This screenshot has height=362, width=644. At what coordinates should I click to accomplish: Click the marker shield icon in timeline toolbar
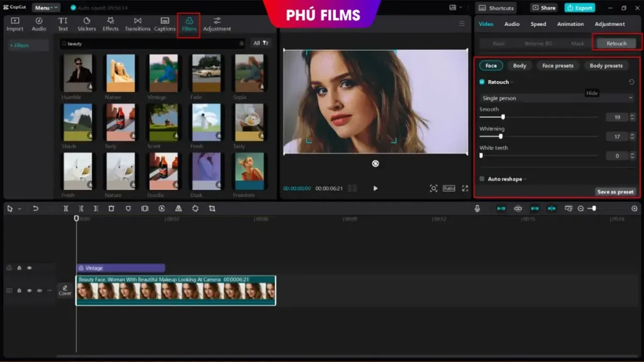coord(128,209)
